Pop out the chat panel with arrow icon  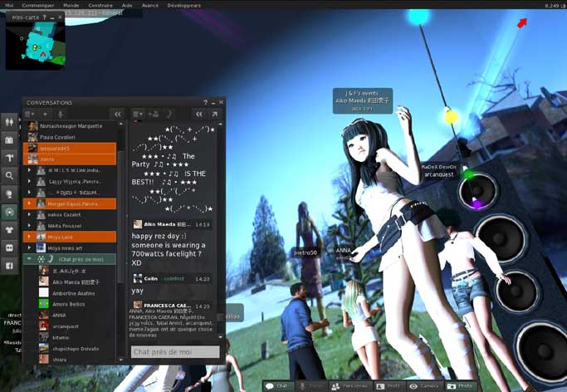click(214, 114)
